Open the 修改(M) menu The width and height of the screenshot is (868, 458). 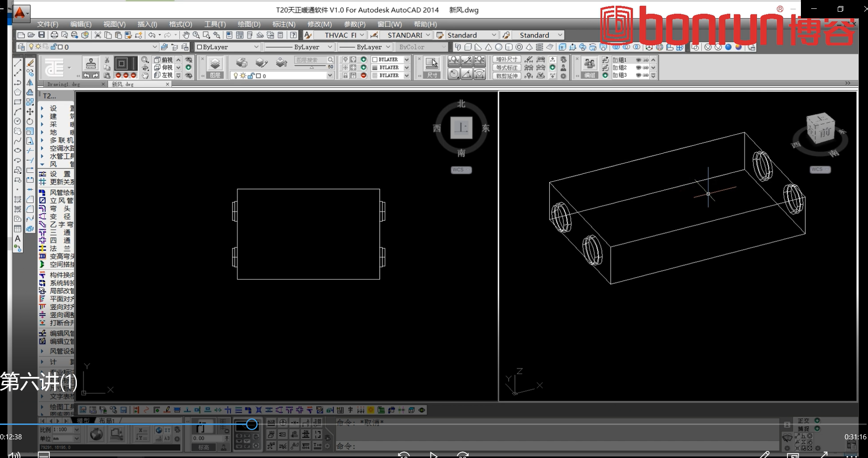click(320, 24)
